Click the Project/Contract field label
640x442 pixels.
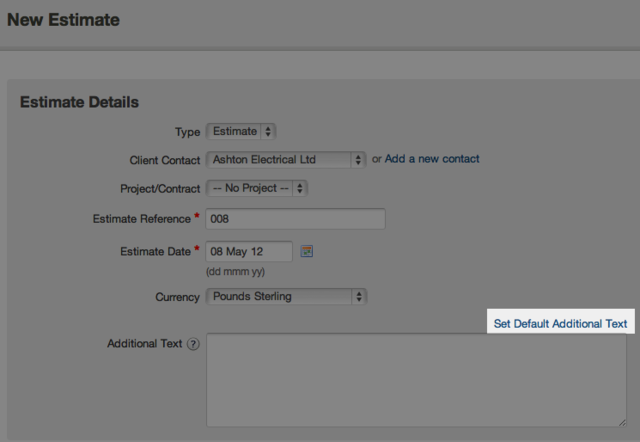[x=159, y=188]
